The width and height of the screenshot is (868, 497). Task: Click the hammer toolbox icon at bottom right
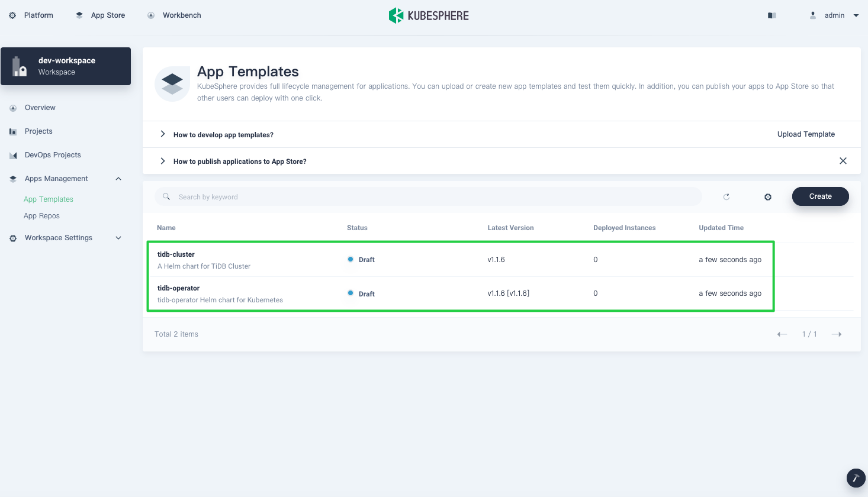(856, 477)
